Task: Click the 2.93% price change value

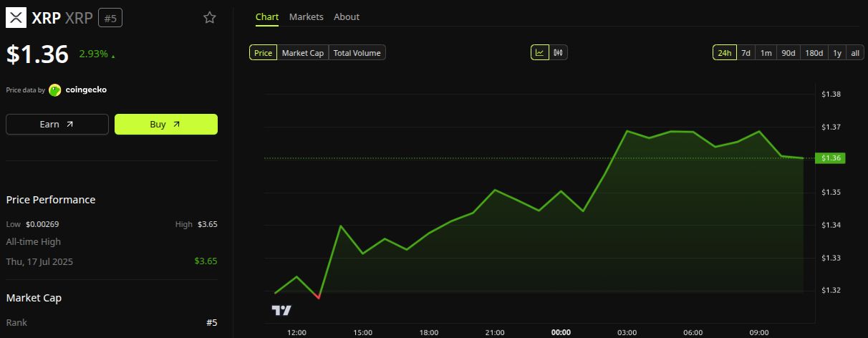Action: 92,54
